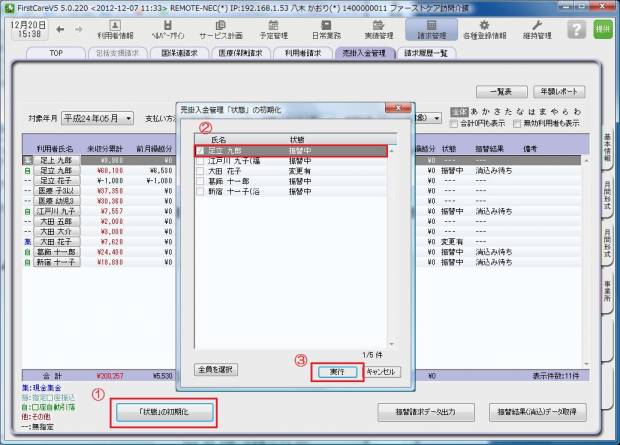Screen dimensions: 620x445
Task: Open the 基本情報 vertical side tab
Action: pyautogui.click(x=607, y=145)
